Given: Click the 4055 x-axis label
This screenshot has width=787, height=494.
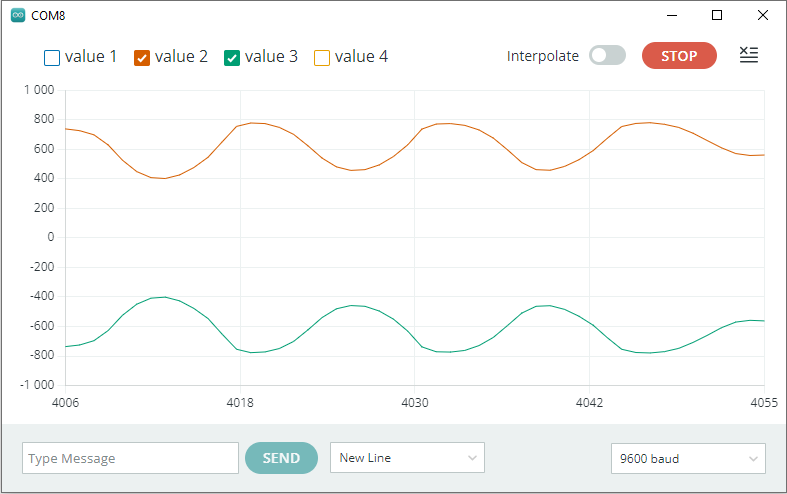Looking at the screenshot, I should [764, 403].
